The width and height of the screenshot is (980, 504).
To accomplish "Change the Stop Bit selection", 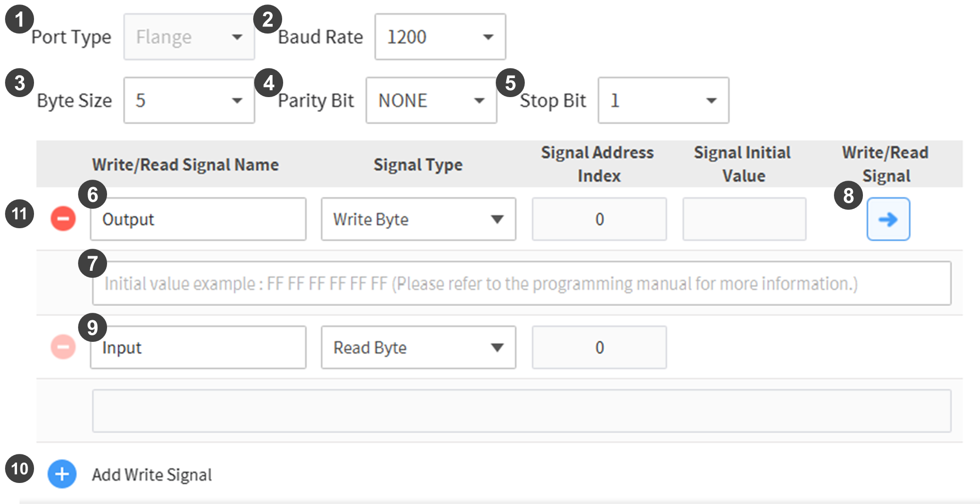I will pyautogui.click(x=663, y=100).
